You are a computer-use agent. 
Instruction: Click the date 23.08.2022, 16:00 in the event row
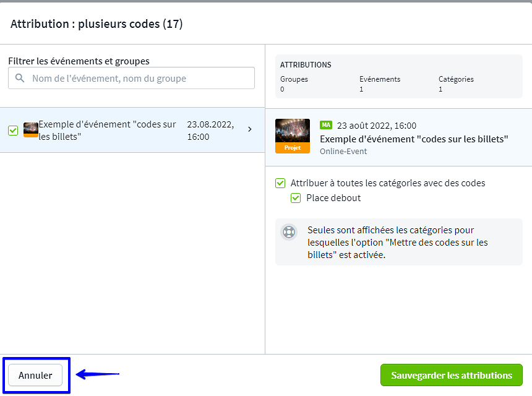(210, 130)
